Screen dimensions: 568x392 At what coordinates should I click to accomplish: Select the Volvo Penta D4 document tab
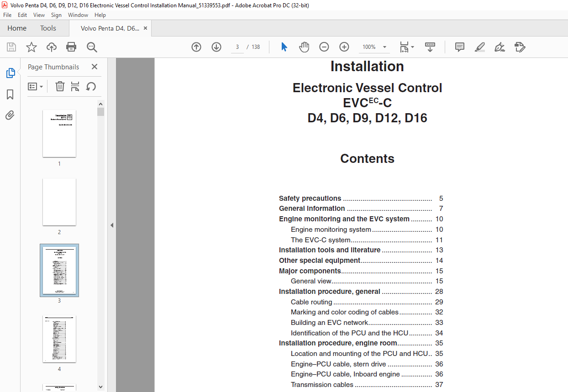pyautogui.click(x=110, y=28)
